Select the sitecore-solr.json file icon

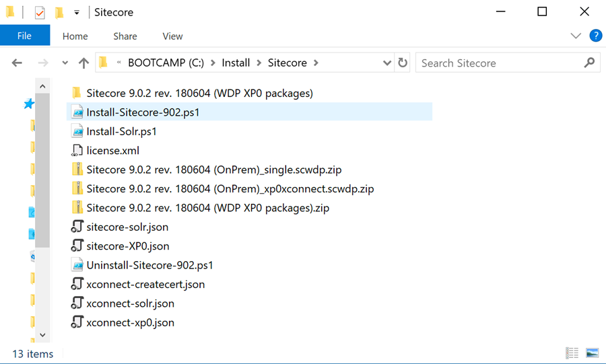click(x=77, y=227)
